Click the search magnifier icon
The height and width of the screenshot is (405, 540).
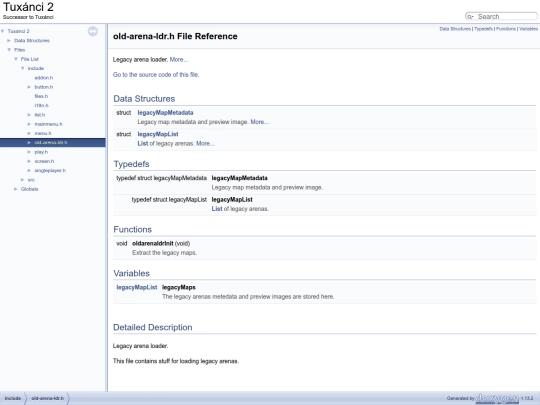(470, 17)
